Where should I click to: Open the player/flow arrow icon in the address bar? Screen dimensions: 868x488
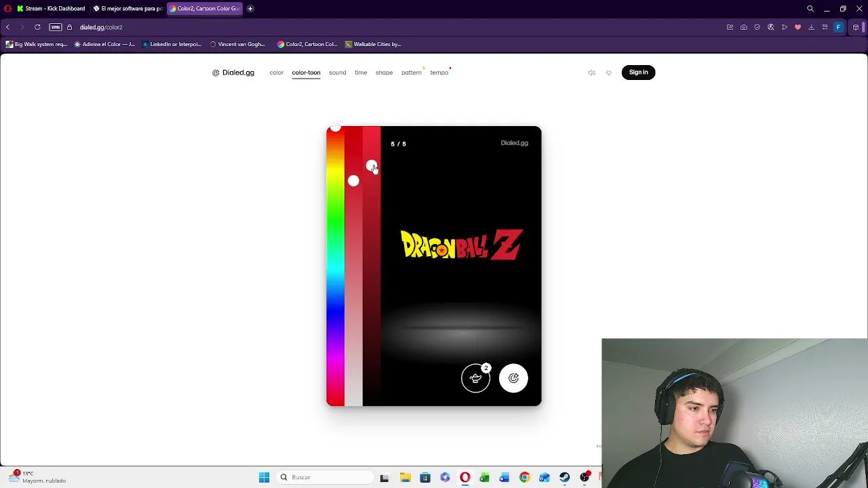[785, 27]
